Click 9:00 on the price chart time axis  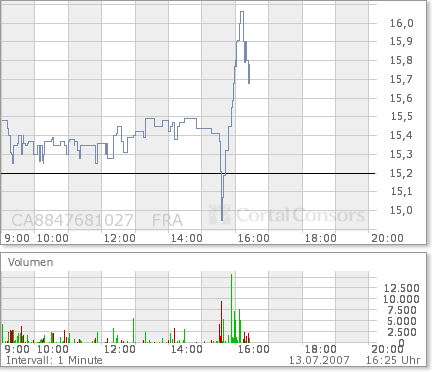pyautogui.click(x=17, y=238)
